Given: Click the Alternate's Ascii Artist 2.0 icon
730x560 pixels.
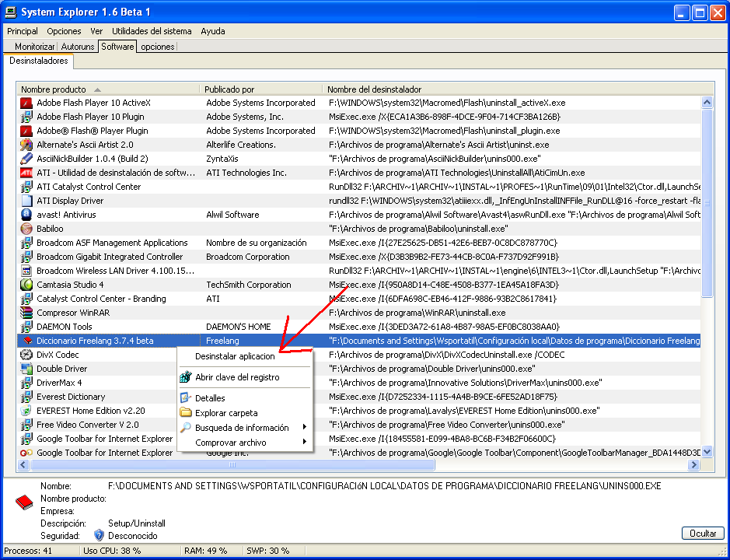Looking at the screenshot, I should click(26, 145).
